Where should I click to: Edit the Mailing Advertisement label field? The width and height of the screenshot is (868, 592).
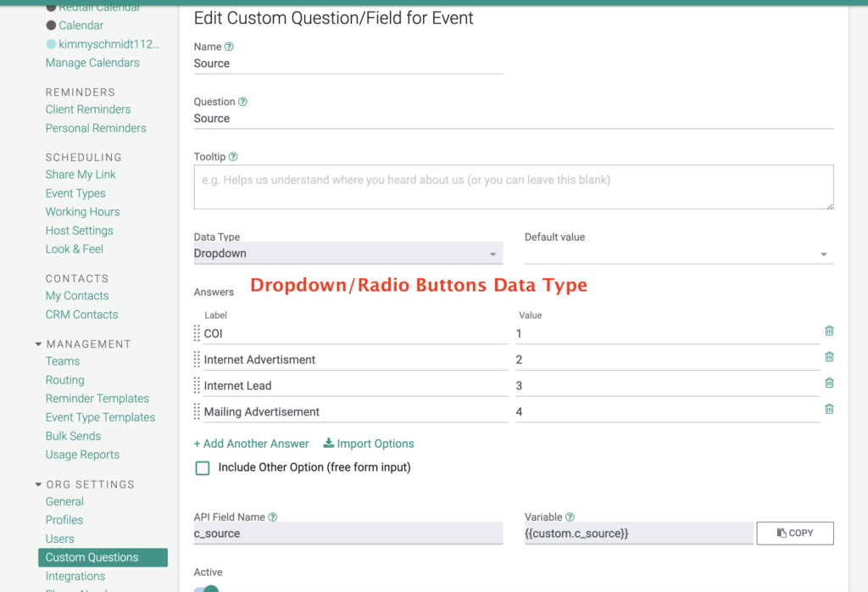pyautogui.click(x=356, y=411)
